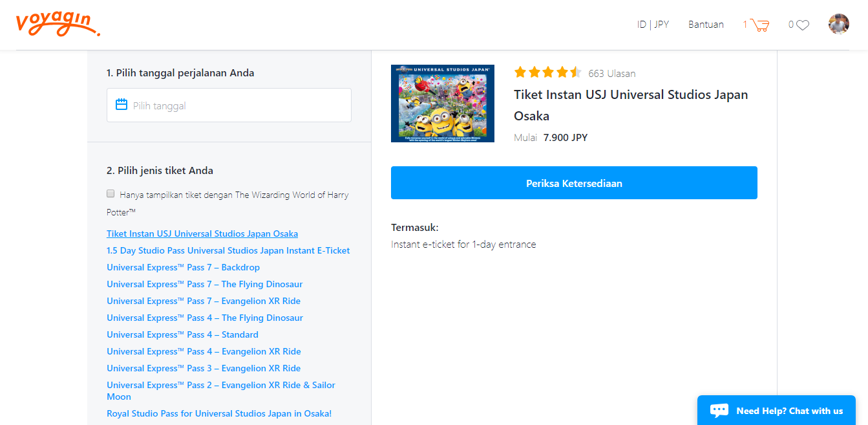Open the 663 Ulasan reviews link

(x=611, y=73)
